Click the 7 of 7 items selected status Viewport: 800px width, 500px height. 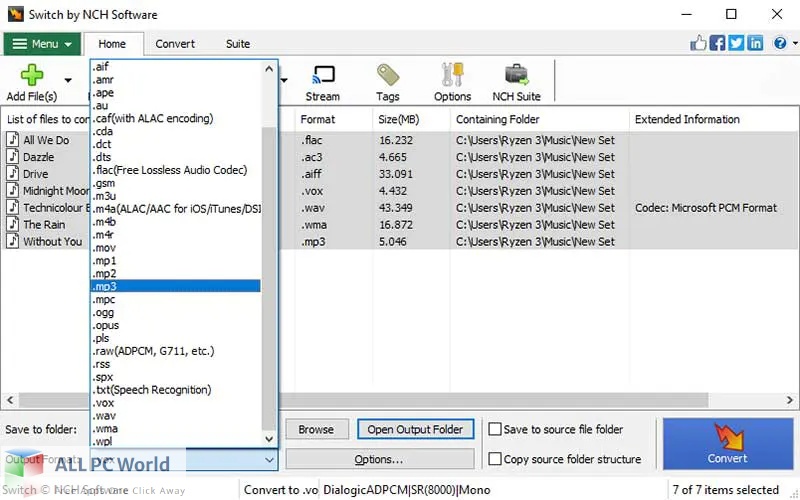(725, 490)
